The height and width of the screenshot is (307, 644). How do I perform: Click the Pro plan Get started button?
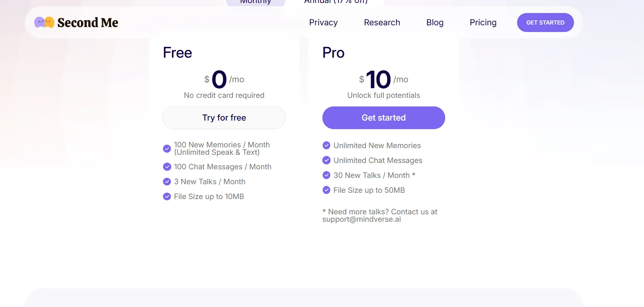pyautogui.click(x=383, y=118)
